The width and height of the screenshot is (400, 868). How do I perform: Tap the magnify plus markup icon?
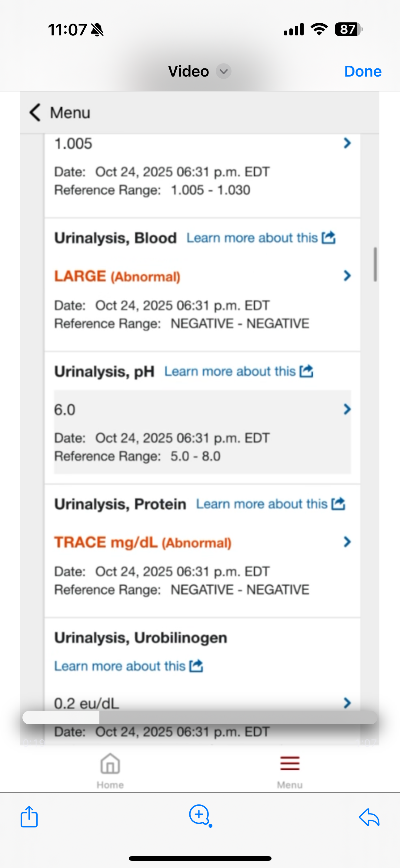point(200,816)
